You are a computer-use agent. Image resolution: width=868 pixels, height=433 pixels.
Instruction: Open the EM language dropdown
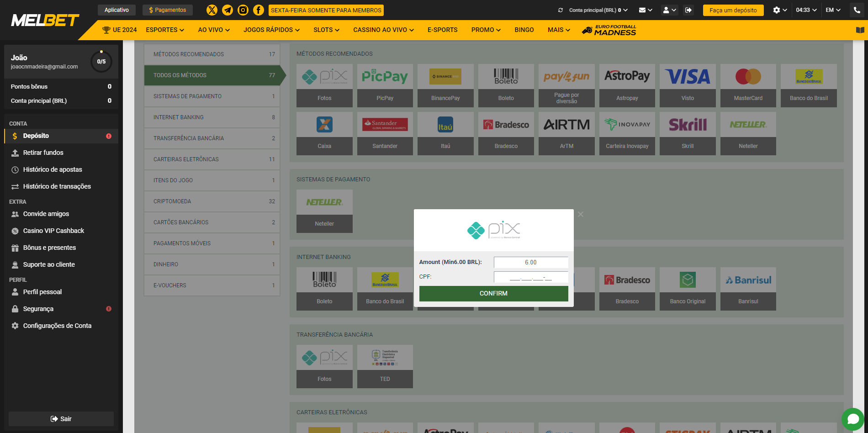coord(833,10)
